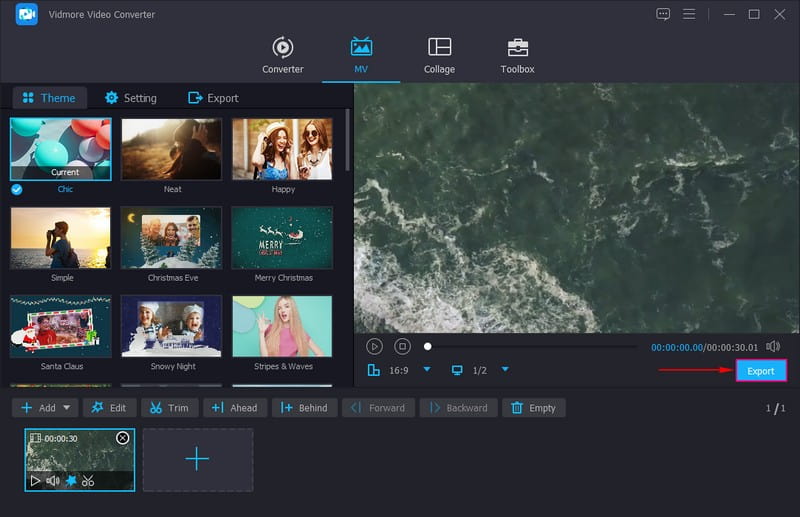This screenshot has height=517, width=800.
Task: Click the play button under the preview
Action: click(374, 346)
